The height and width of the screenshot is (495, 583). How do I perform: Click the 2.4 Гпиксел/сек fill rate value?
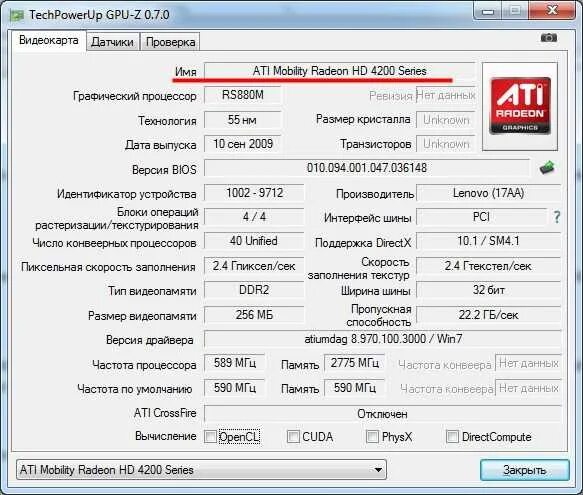click(x=254, y=266)
